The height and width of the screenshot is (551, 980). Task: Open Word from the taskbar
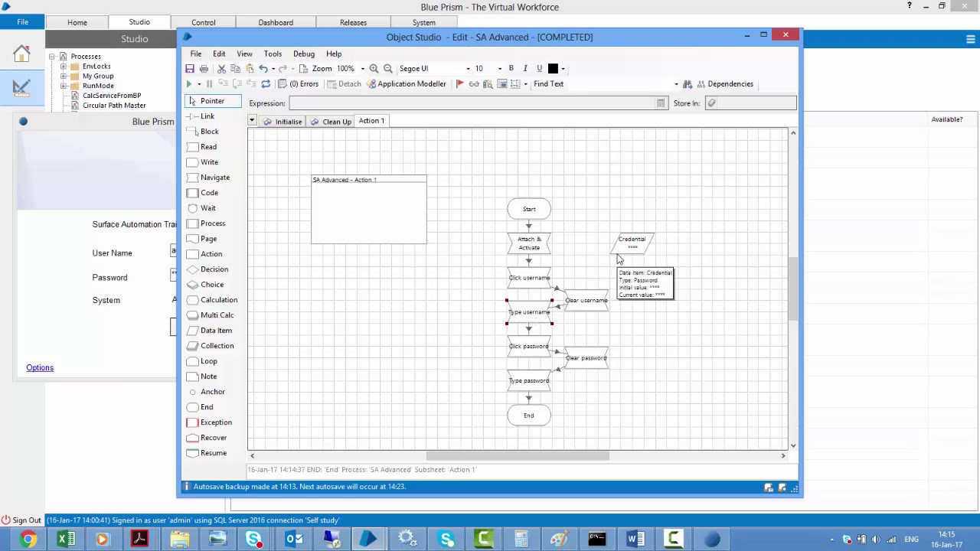tap(635, 540)
